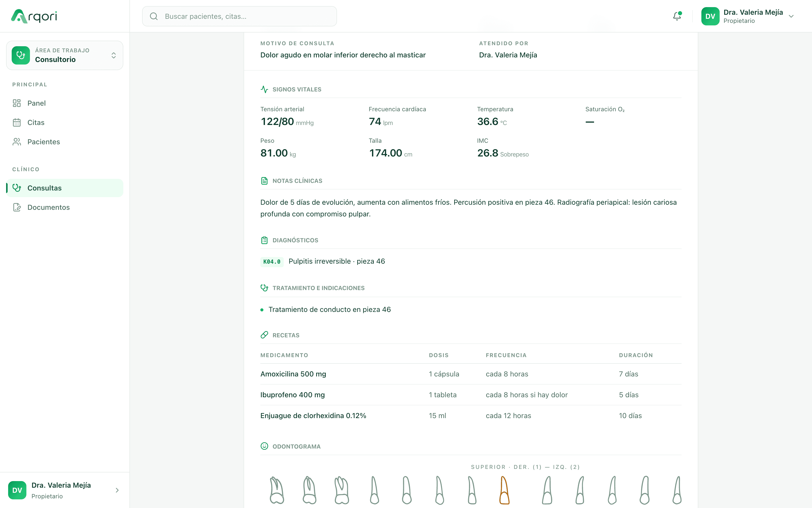Image resolution: width=812 pixels, height=508 pixels.
Task: Click the Notas Clínicas document icon
Action: [264, 181]
